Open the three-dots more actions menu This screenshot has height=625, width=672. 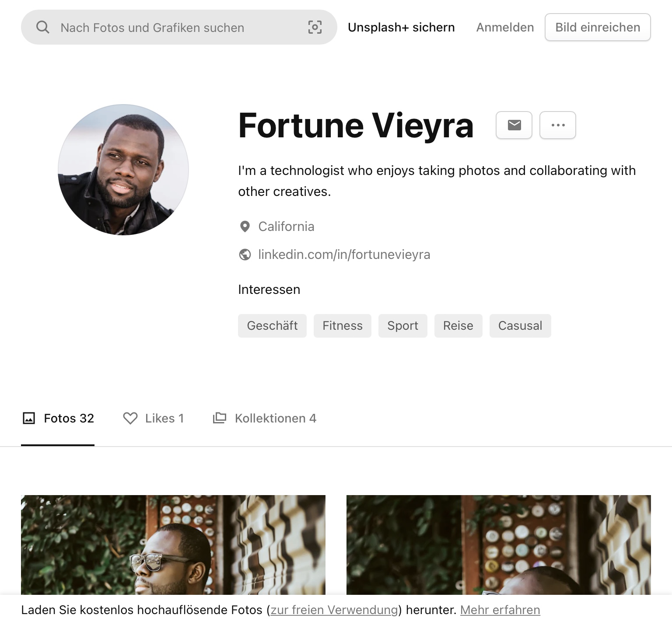[x=558, y=125]
